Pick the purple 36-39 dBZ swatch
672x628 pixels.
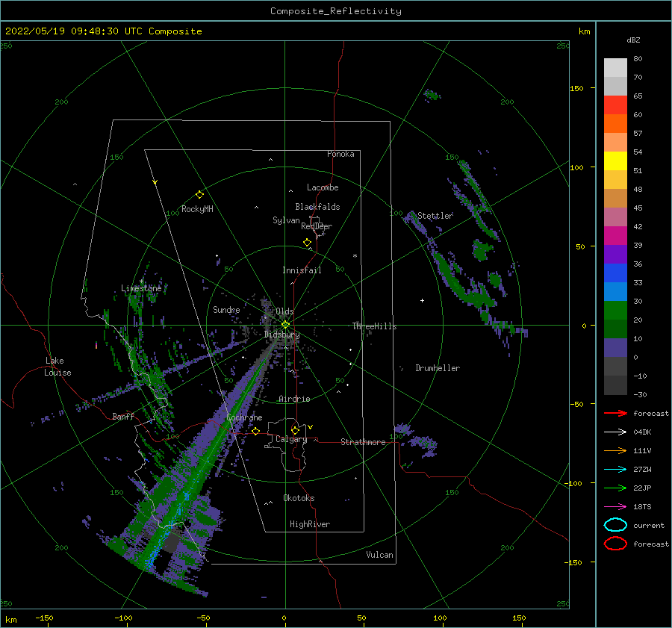click(x=615, y=254)
